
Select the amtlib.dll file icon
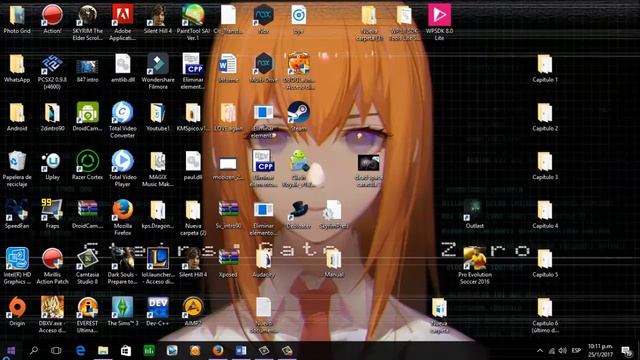(x=122, y=64)
